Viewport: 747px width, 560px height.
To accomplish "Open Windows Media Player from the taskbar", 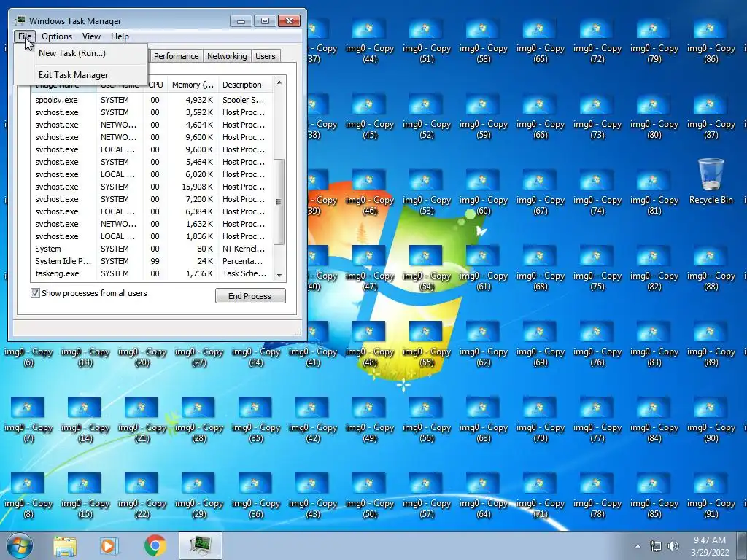I will pos(109,545).
